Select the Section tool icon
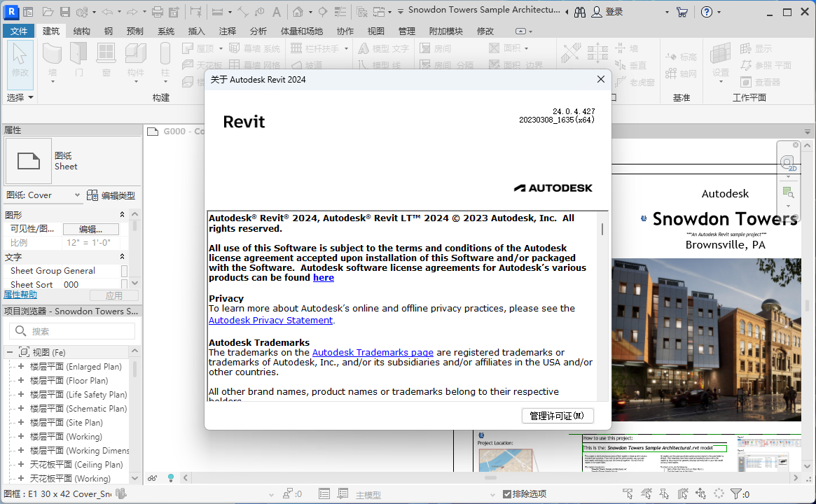 pos(323,11)
